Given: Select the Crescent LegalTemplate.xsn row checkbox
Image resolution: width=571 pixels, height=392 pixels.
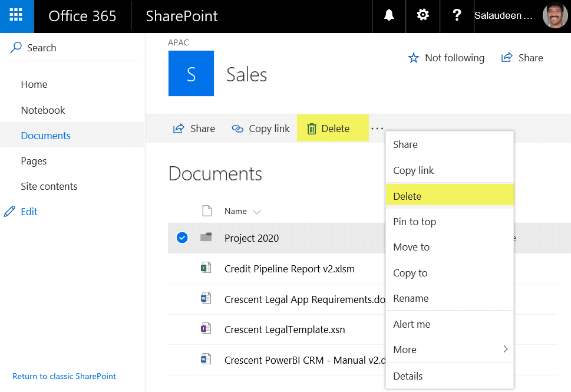Looking at the screenshot, I should pos(181,330).
